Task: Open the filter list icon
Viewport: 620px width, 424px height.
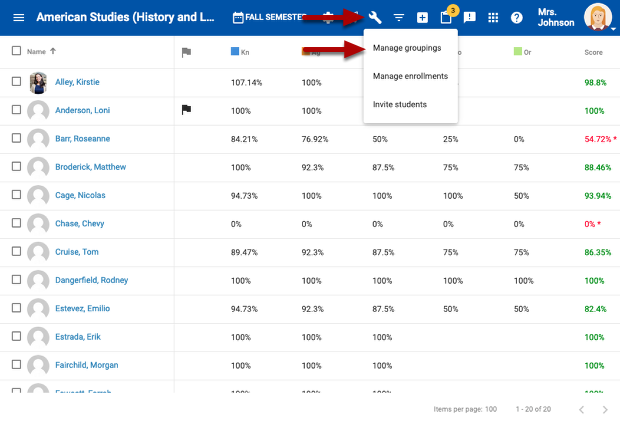Action: pos(399,17)
